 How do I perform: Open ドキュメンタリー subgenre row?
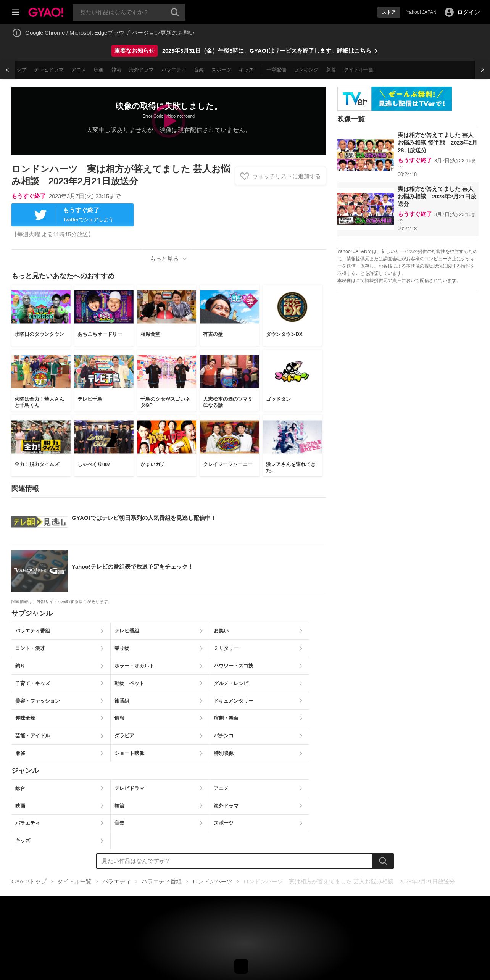click(260, 701)
